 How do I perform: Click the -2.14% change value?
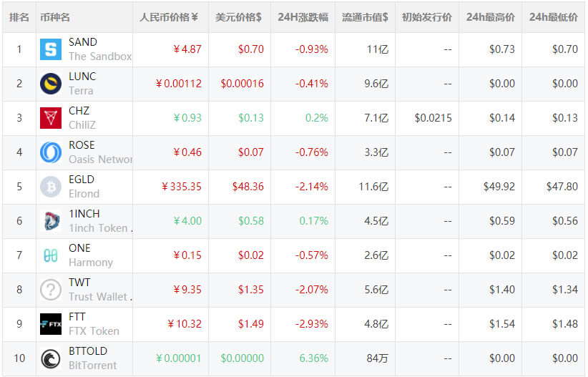311,187
